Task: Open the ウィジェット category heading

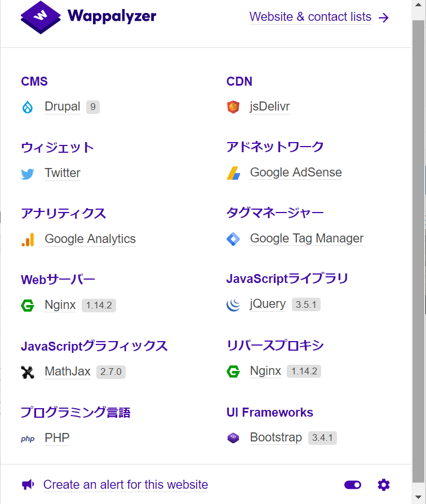Action: point(57,148)
